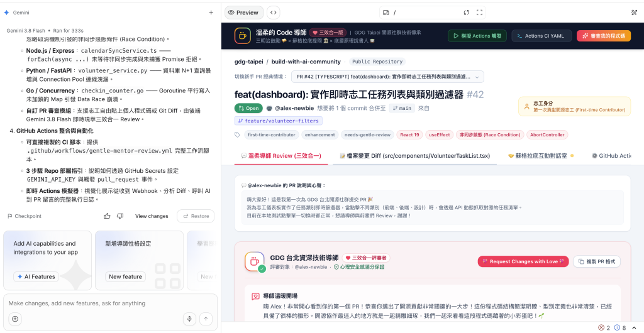The width and height of the screenshot is (644, 333).
Task: Click enhancement label
Action: 319,134
